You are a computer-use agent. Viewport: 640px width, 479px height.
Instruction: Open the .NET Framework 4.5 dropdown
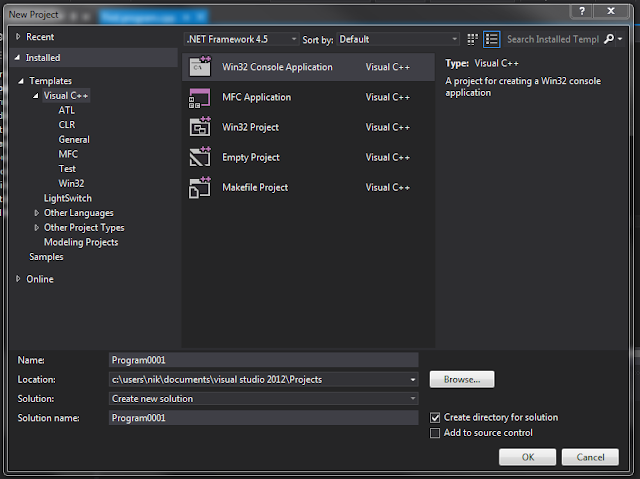click(x=241, y=39)
